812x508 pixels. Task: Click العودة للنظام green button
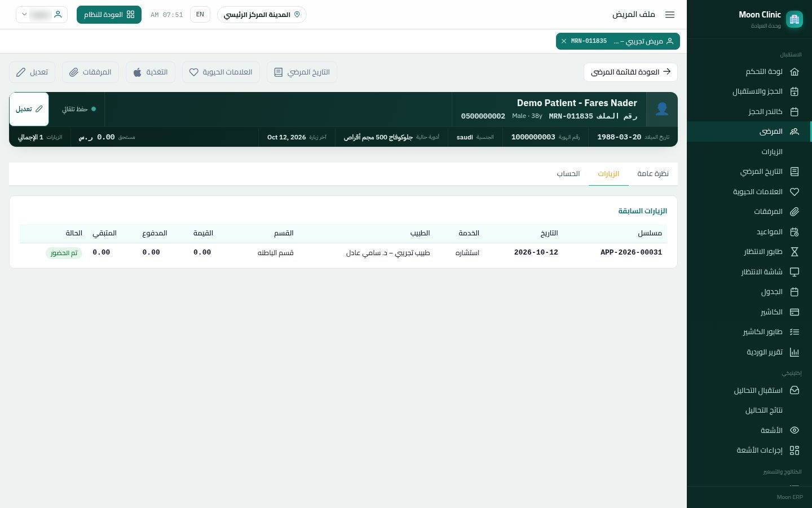click(109, 15)
